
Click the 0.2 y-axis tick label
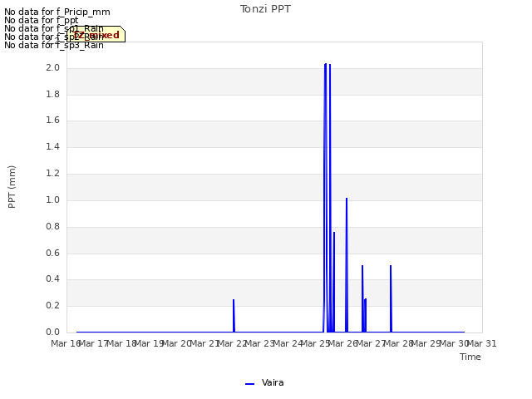[52, 305]
